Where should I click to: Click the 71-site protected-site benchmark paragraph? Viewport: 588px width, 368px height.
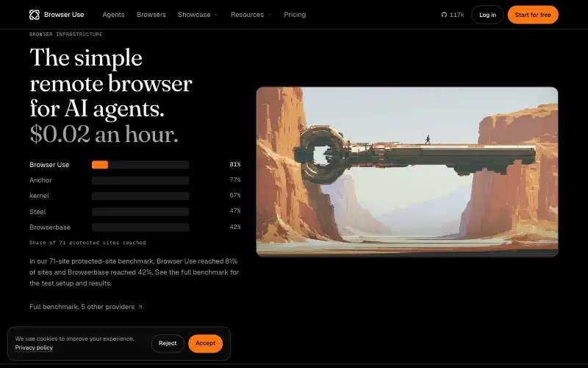tap(135, 272)
